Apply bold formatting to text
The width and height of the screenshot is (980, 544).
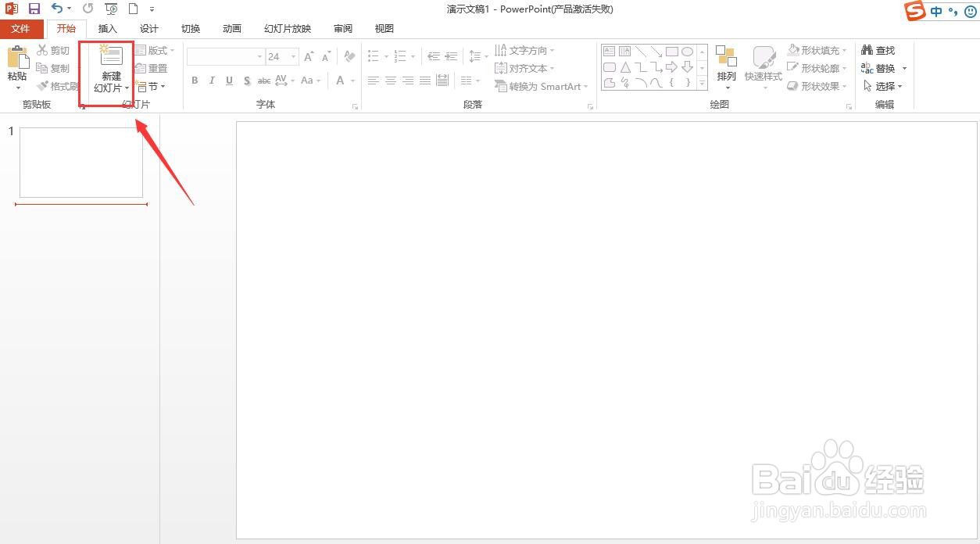pyautogui.click(x=194, y=80)
